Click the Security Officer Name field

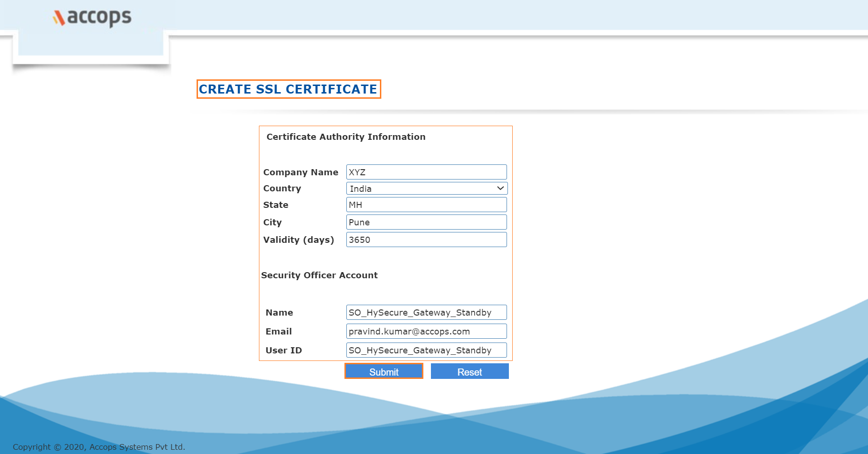click(x=426, y=312)
